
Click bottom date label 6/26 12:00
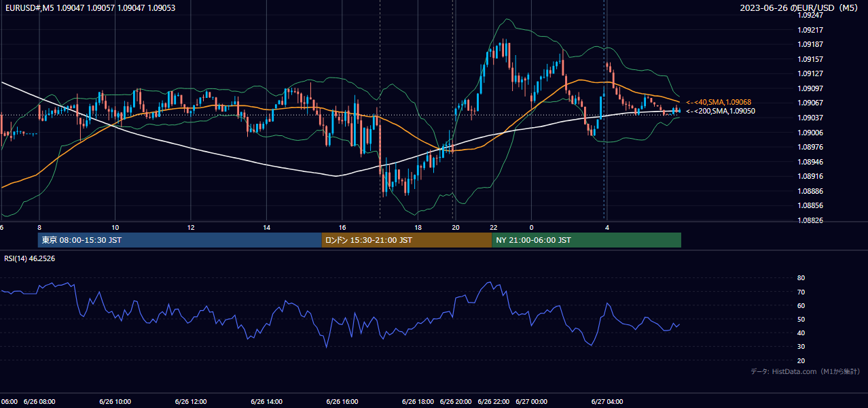191,402
